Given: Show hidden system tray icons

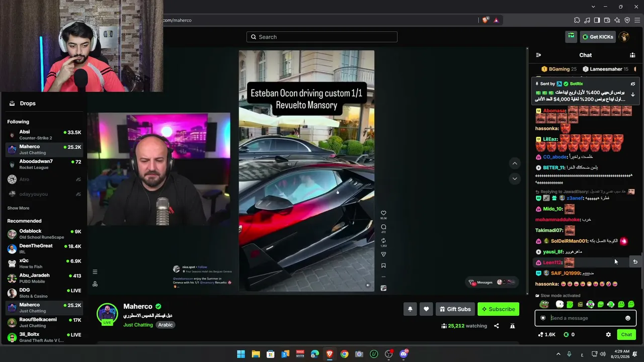Looking at the screenshot, I should [x=558, y=354].
